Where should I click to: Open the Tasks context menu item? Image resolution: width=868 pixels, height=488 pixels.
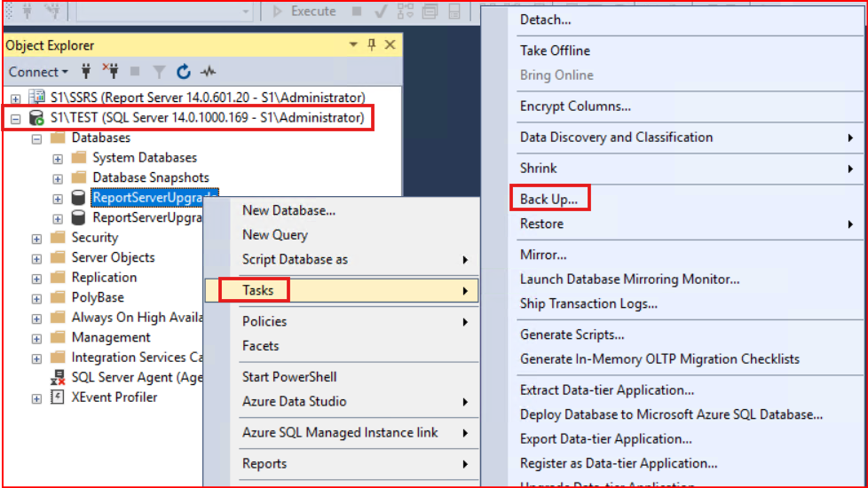pos(258,290)
